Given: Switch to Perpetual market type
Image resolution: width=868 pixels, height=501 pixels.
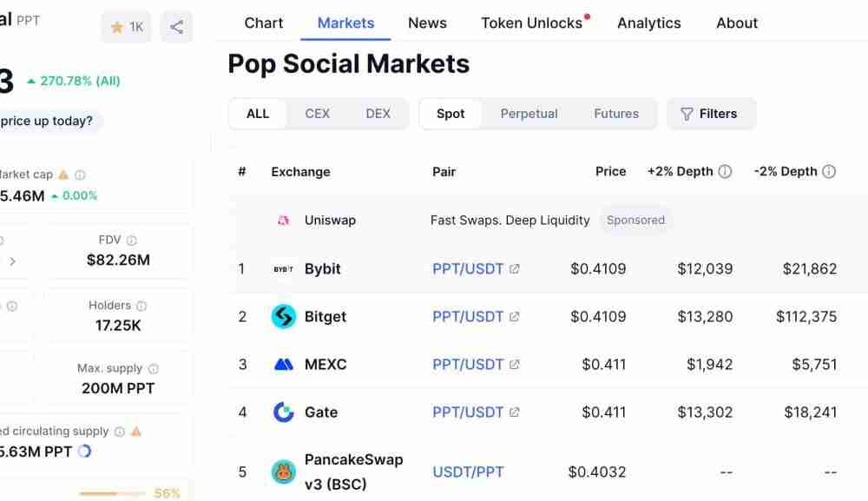Looking at the screenshot, I should pyautogui.click(x=529, y=114).
